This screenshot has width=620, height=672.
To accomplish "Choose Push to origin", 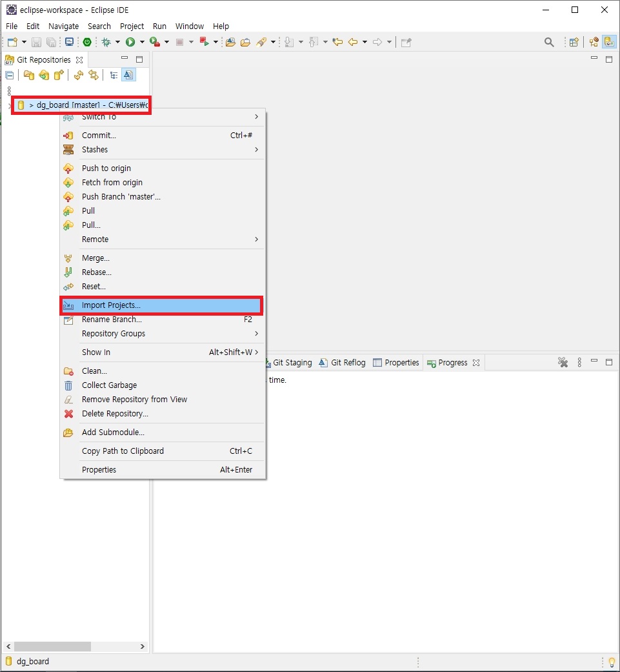I will point(163,168).
